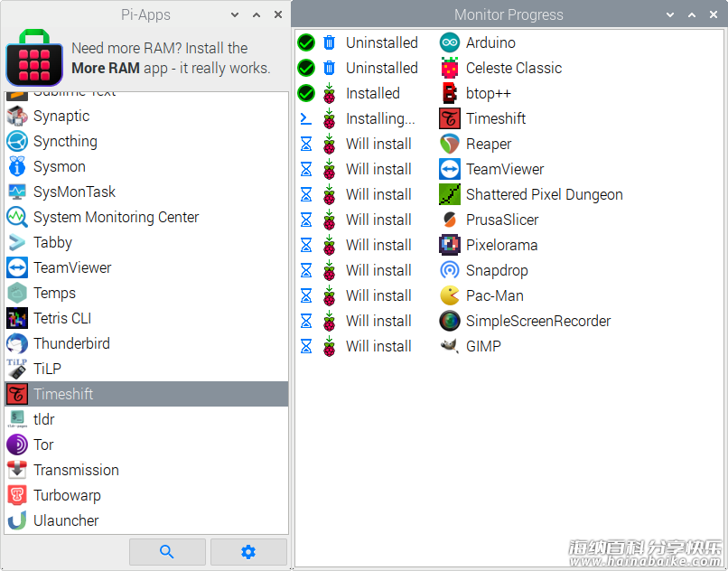Click the SimpleScreenRecorder name in queue
728x571 pixels.
[x=538, y=321]
